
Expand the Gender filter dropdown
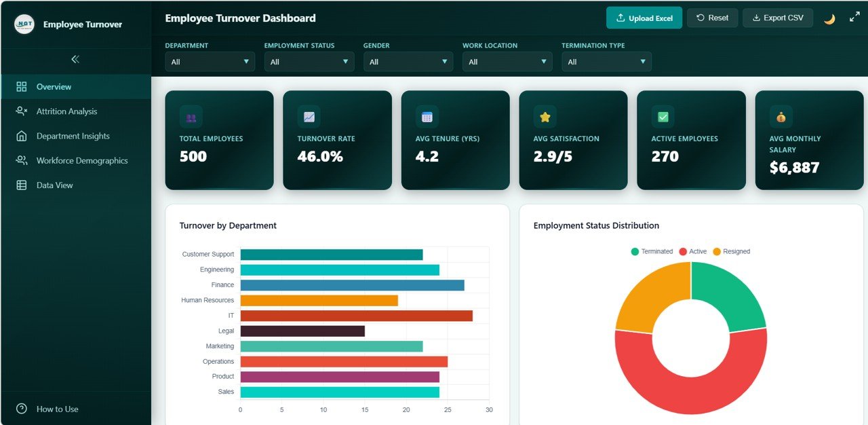408,61
